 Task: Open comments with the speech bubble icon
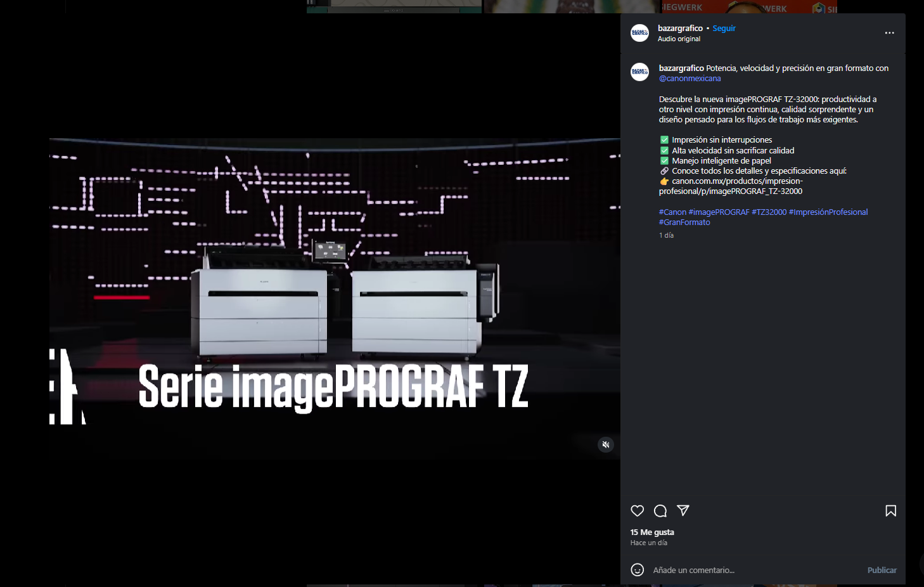click(x=660, y=511)
